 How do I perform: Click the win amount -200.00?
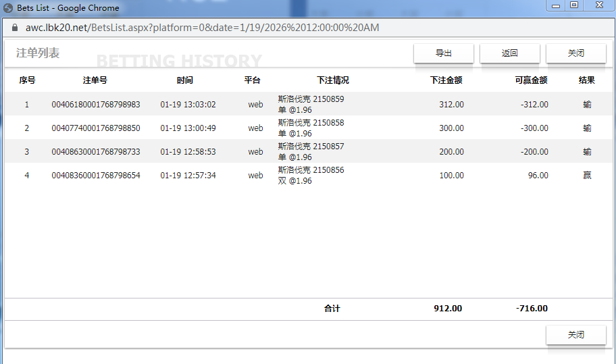534,151
